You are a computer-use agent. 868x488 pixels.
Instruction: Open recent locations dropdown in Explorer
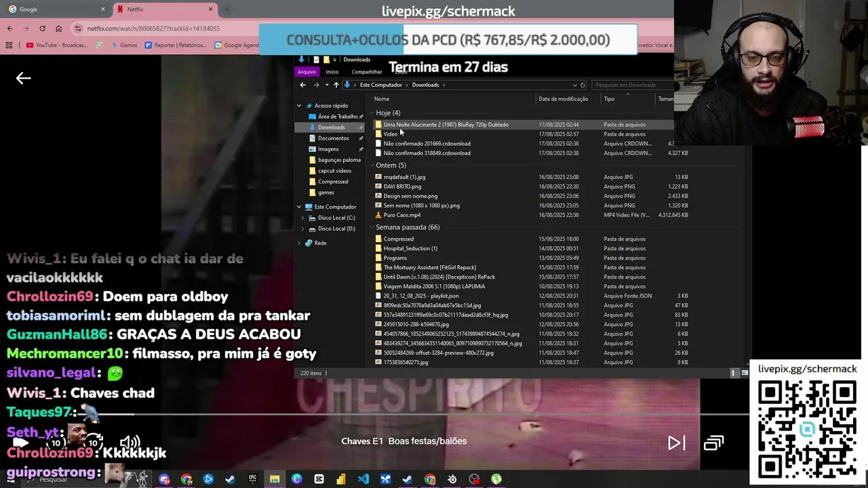pos(327,85)
